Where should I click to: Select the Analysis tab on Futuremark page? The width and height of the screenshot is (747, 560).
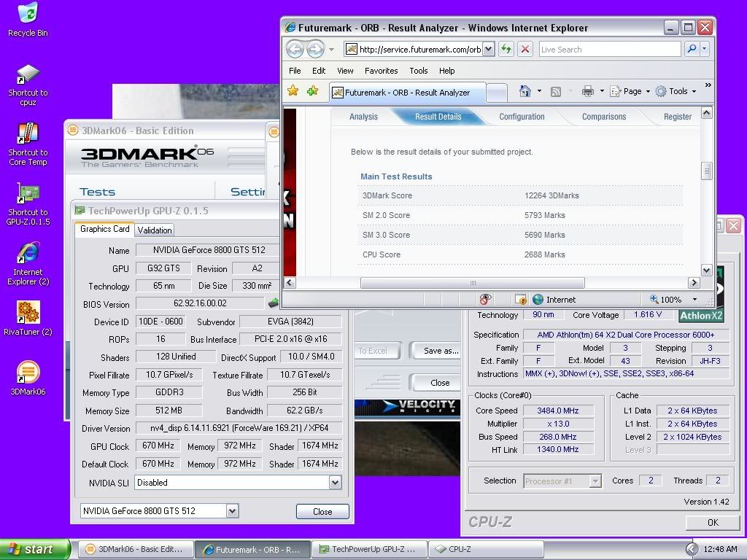coord(363,117)
